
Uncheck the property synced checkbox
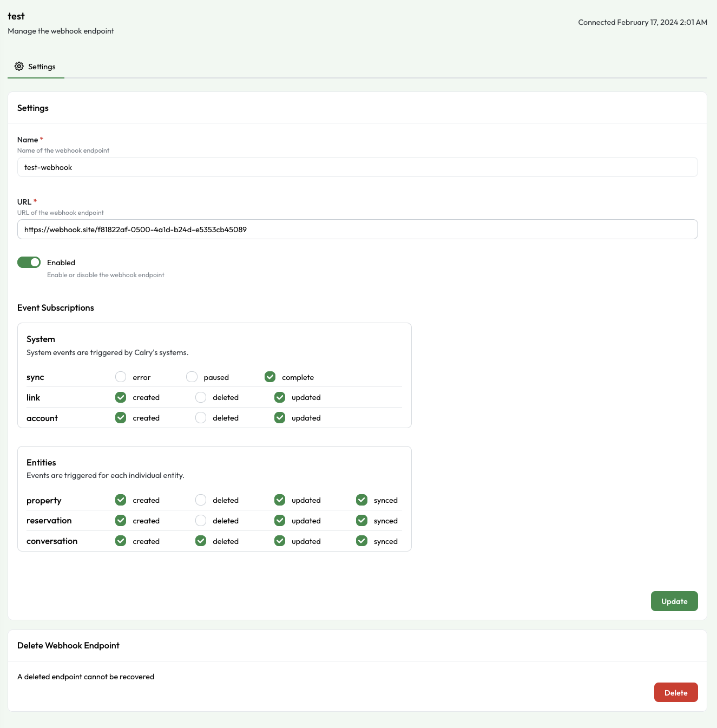click(362, 500)
